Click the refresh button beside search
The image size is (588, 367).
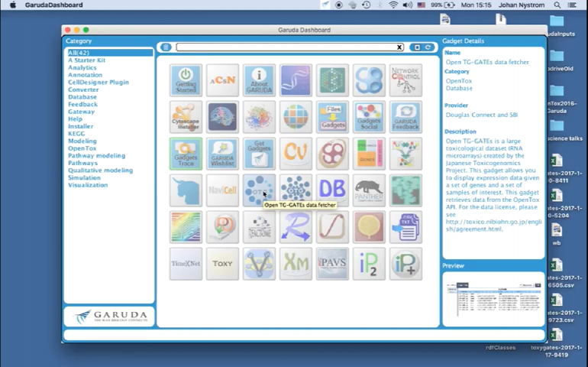click(x=428, y=47)
